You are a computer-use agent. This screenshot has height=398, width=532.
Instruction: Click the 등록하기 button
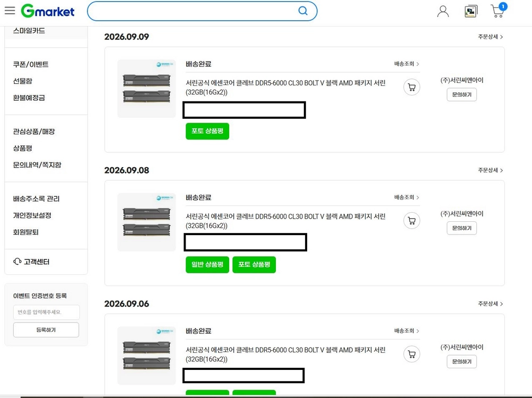[x=46, y=330]
